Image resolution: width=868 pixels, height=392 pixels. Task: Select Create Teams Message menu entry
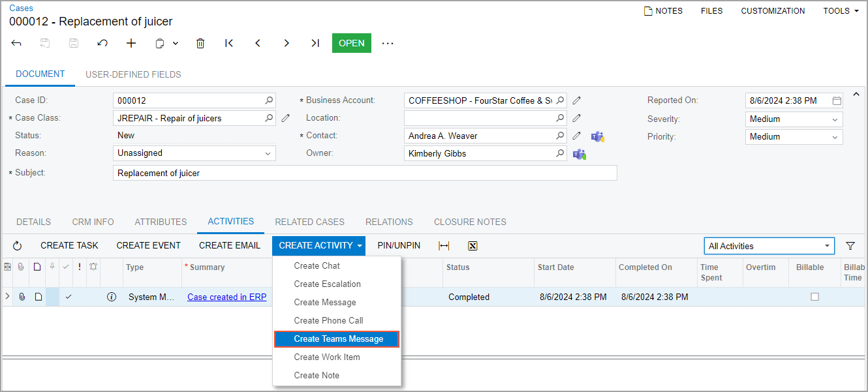click(x=337, y=339)
